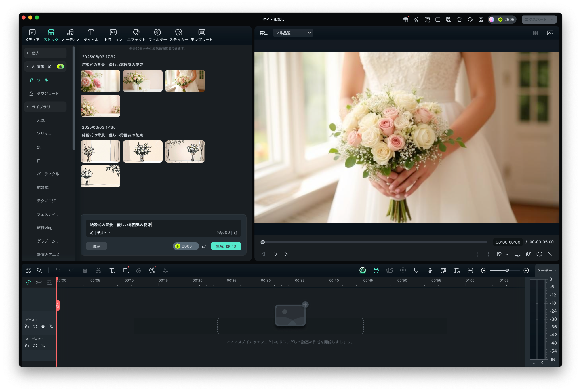Click the preview volume speaker icon

[539, 254]
